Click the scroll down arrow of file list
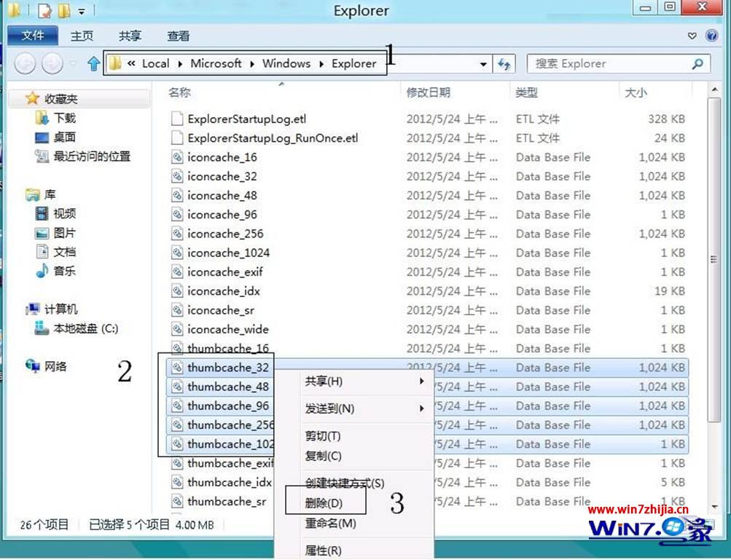This screenshot has height=560, width=731. [714, 506]
